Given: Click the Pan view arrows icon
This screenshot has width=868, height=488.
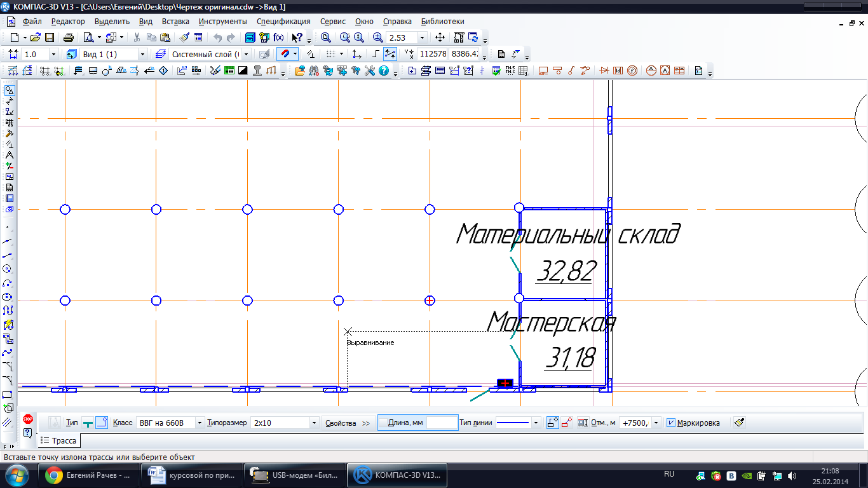Looking at the screenshot, I should point(440,37).
